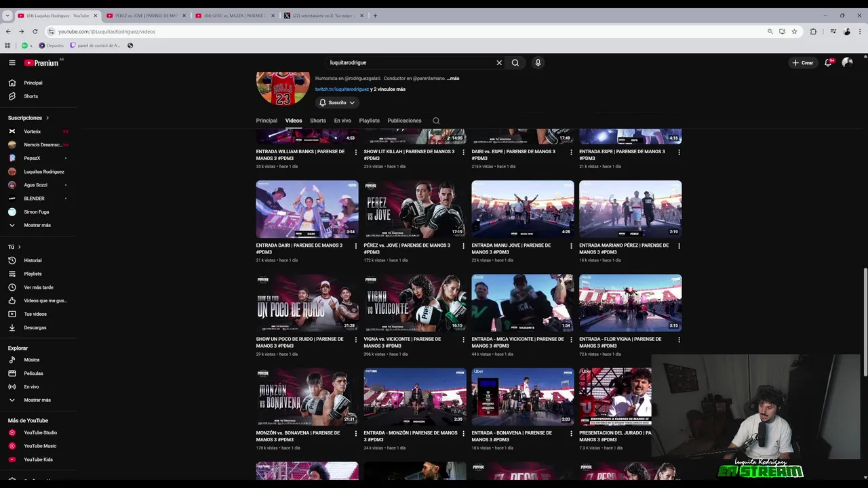868x488 pixels.
Task: Click the search icon in the channel tabs row
Action: [436, 121]
